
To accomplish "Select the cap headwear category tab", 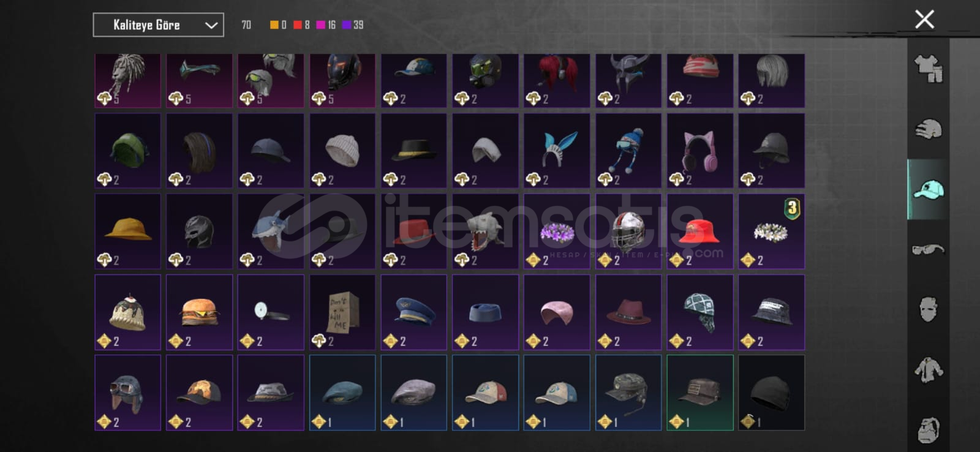I will (928, 189).
